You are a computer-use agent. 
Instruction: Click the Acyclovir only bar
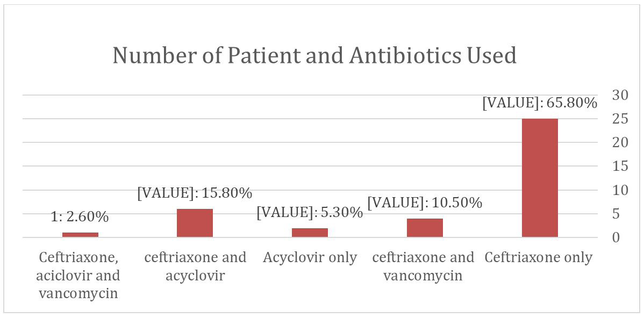[310, 232]
